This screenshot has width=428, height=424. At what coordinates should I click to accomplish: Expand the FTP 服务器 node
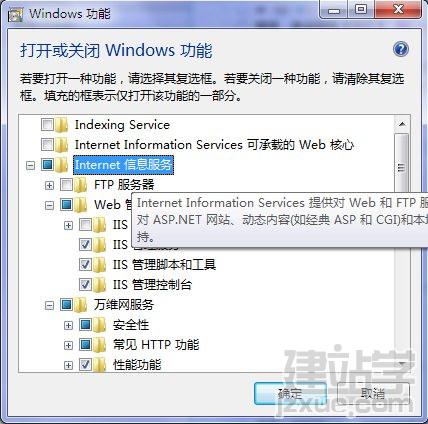(49, 185)
